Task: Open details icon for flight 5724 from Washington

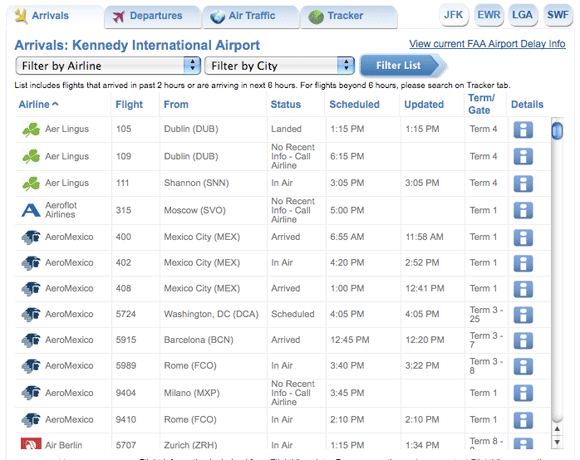Action: (x=523, y=315)
